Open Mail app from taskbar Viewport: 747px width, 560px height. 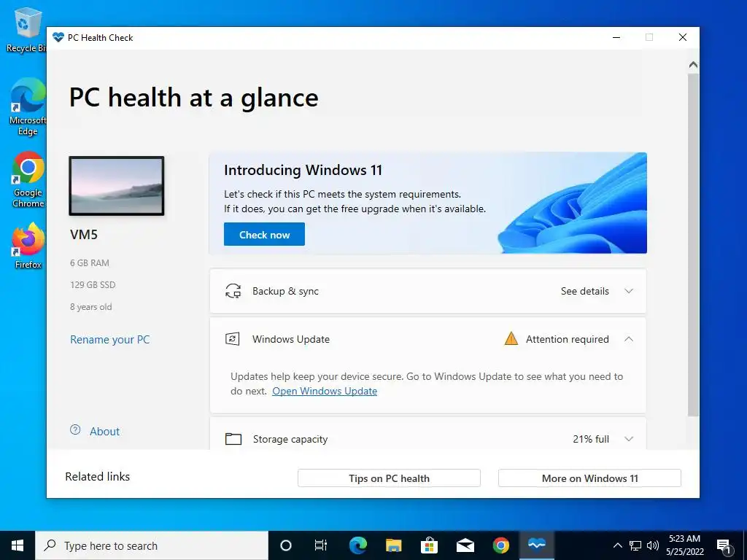(x=465, y=545)
